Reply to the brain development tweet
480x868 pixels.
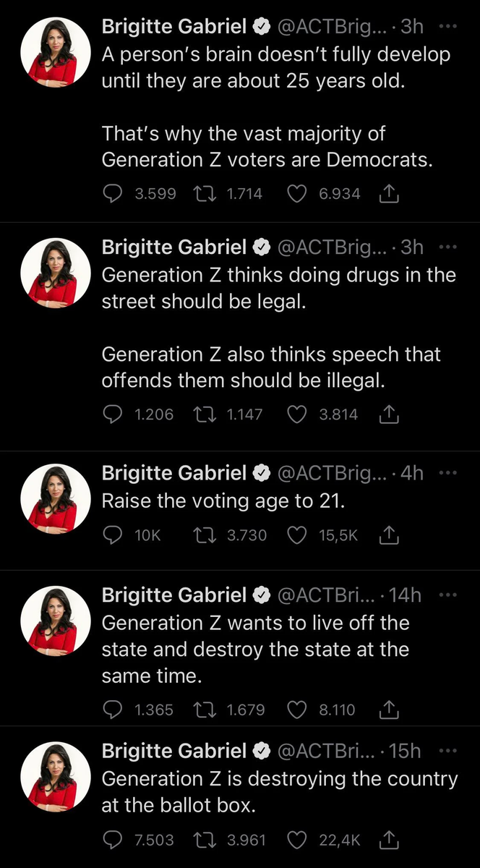pos(112,193)
